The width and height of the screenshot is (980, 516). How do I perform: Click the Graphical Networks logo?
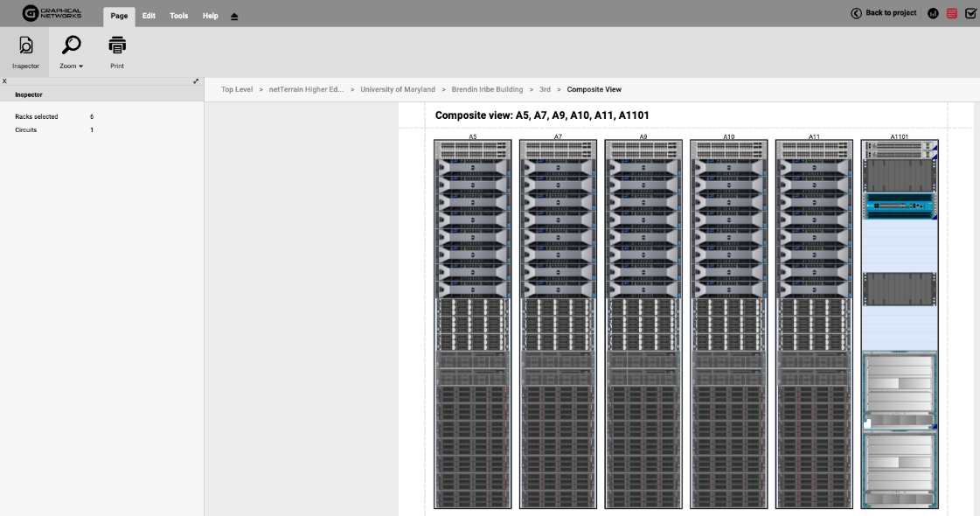tap(52, 13)
